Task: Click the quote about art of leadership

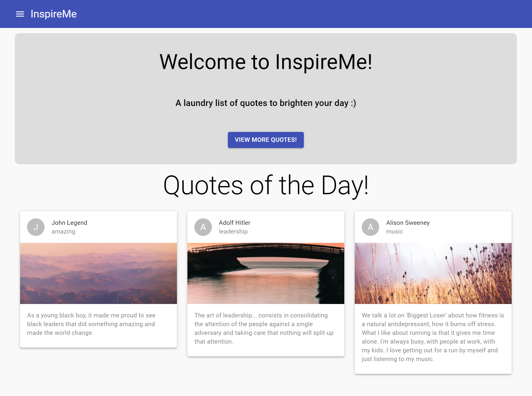Action: [264, 328]
